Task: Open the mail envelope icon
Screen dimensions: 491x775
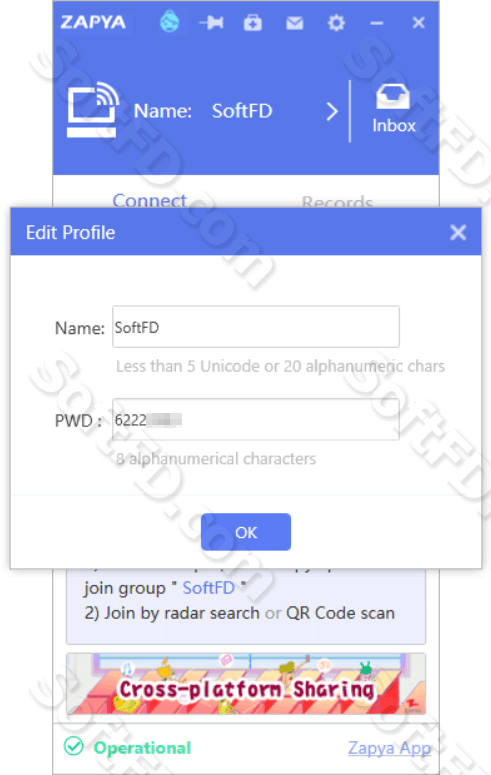Action: pyautogui.click(x=295, y=23)
